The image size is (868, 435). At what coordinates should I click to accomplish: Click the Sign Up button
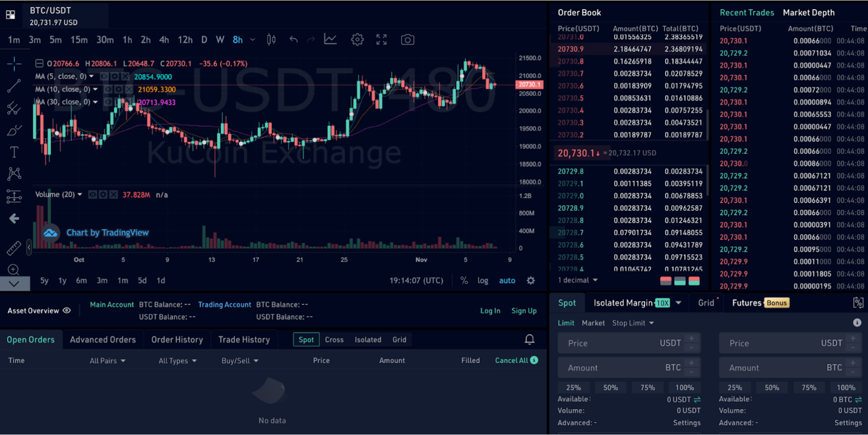tap(524, 311)
